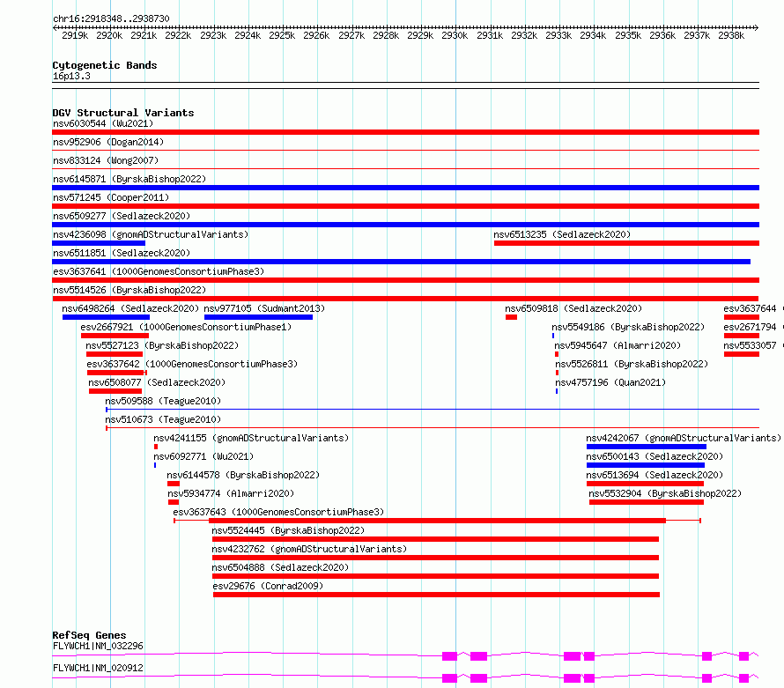Select nsv5945647 (Almarri2020) label

pyautogui.click(x=618, y=345)
